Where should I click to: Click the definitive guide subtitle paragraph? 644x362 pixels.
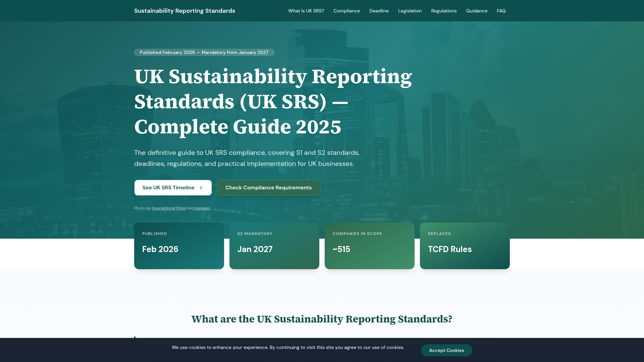247,158
